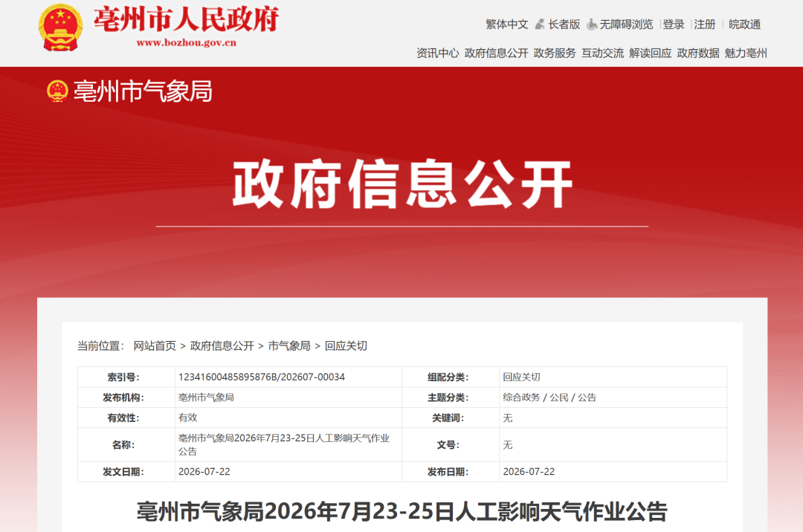Open the 皖政通 link
Image resolution: width=803 pixels, height=532 pixels.
(x=744, y=24)
